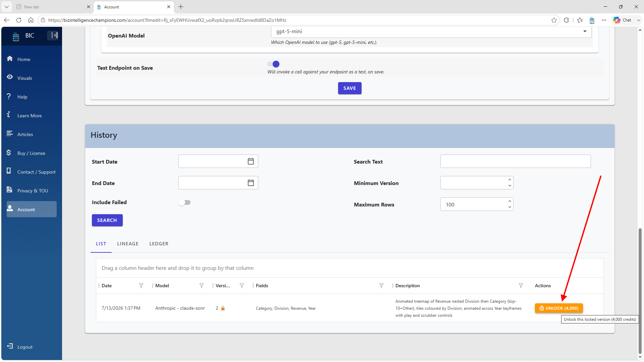Open the browser tab list chevron
Viewport: 644px width, 362px height.
[x=6, y=7]
